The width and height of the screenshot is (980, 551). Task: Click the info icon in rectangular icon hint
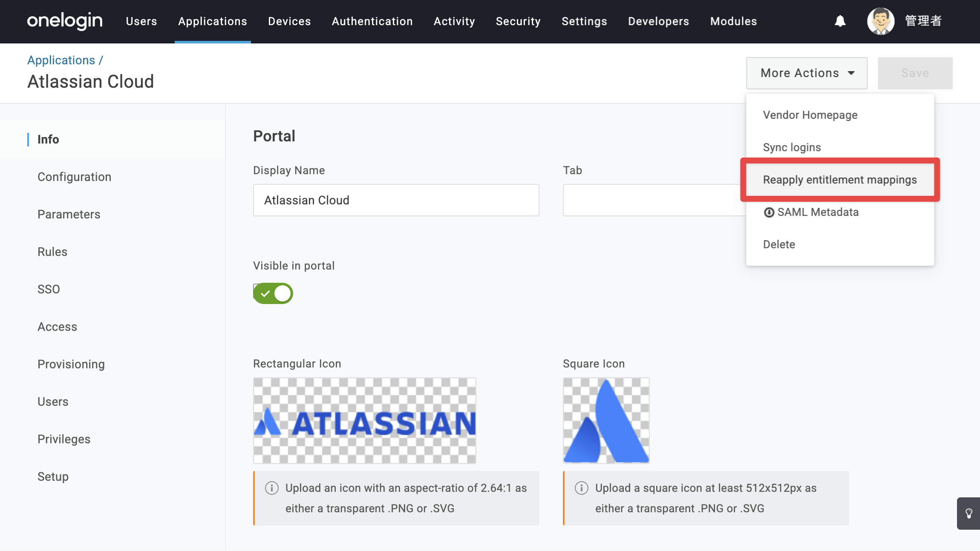pyautogui.click(x=272, y=488)
